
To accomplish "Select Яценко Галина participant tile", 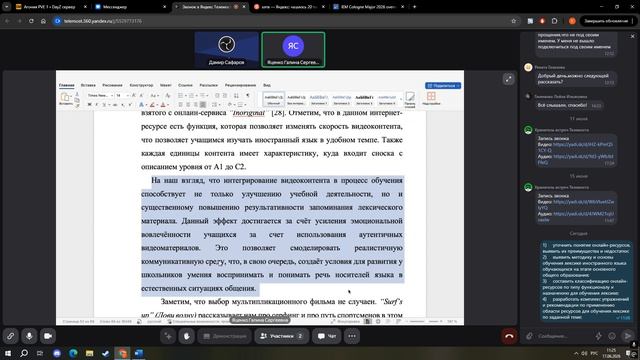I will pos(293,49).
